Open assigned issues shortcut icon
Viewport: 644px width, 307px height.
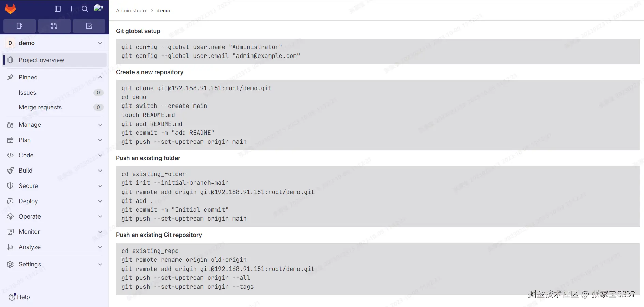coord(19,26)
